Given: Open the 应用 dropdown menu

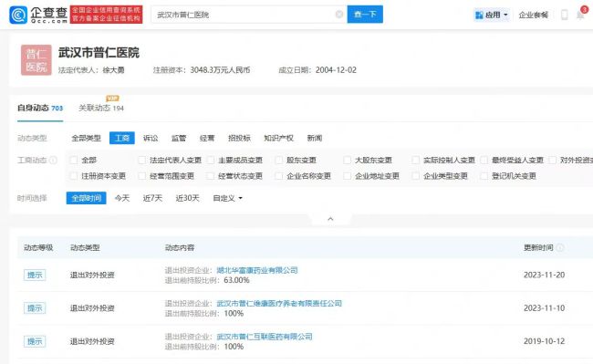Looking at the screenshot, I should pyautogui.click(x=491, y=15).
